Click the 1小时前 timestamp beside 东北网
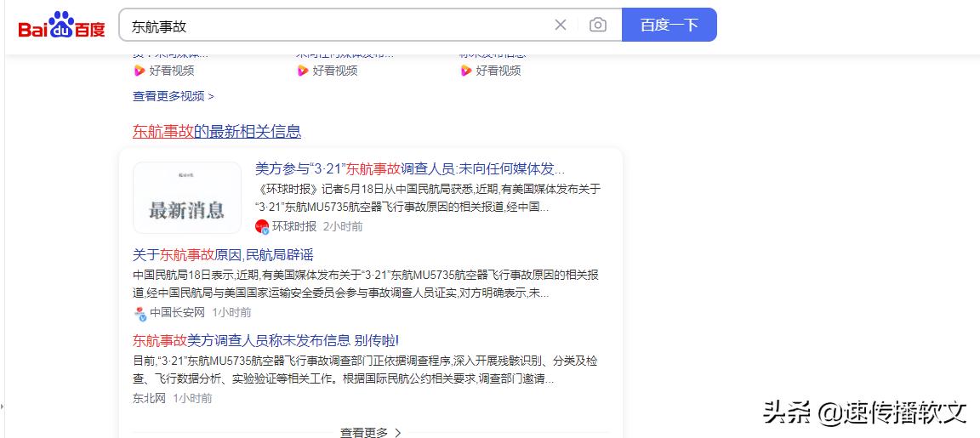Viewport: 980px width, 438px height. click(192, 398)
